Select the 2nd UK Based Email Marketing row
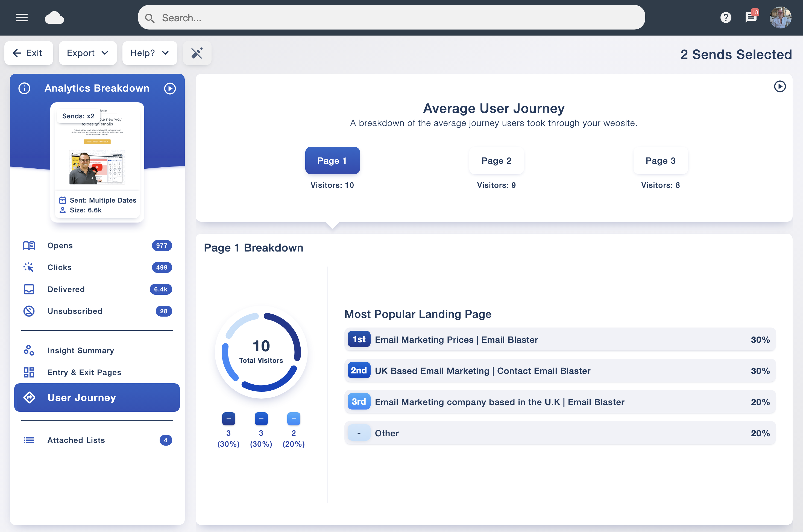 pyautogui.click(x=560, y=370)
